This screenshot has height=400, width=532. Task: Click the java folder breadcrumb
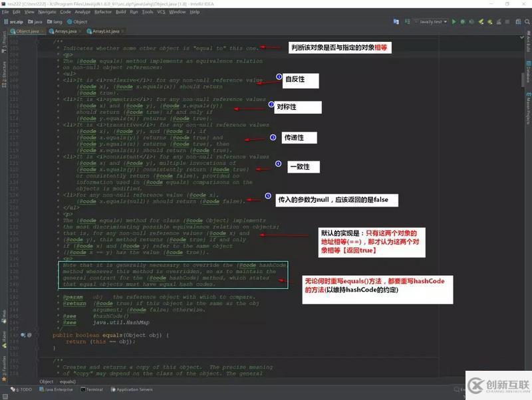(x=35, y=22)
